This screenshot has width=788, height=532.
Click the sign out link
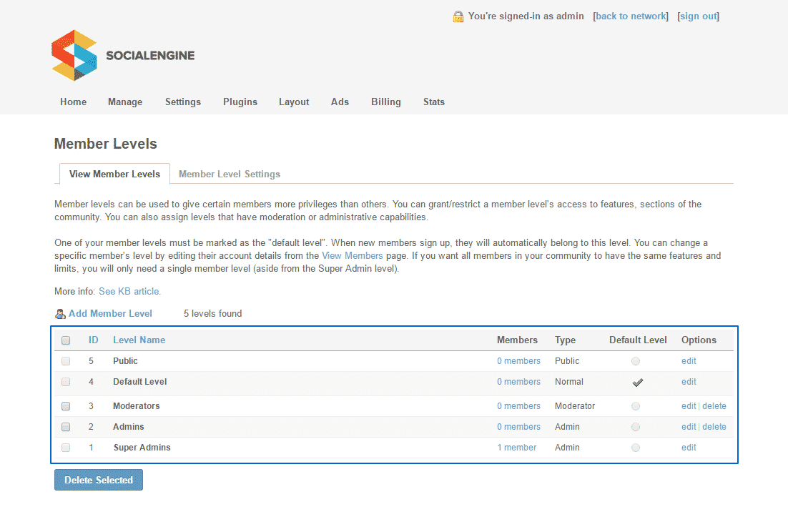698,16
